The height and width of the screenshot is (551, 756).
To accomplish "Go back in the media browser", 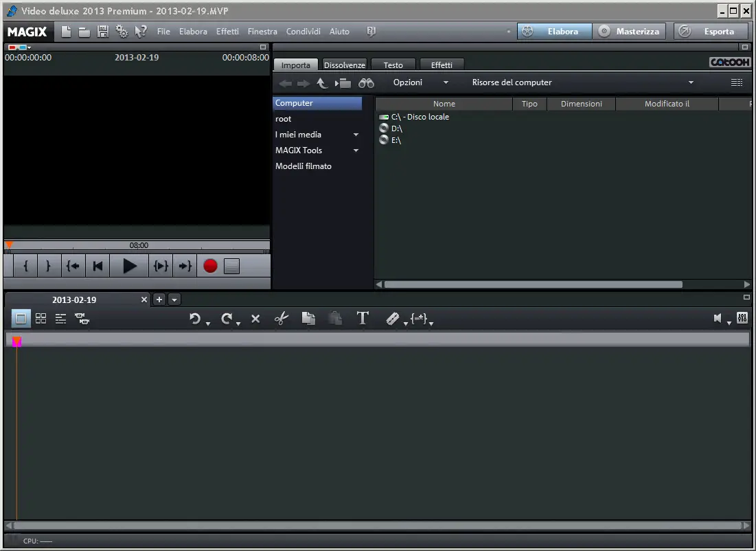I will click(x=286, y=83).
